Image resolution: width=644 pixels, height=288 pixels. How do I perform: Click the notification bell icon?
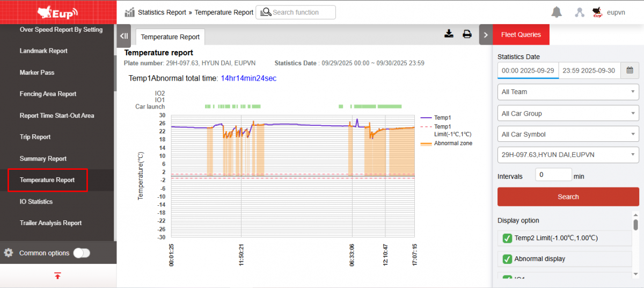tap(557, 12)
